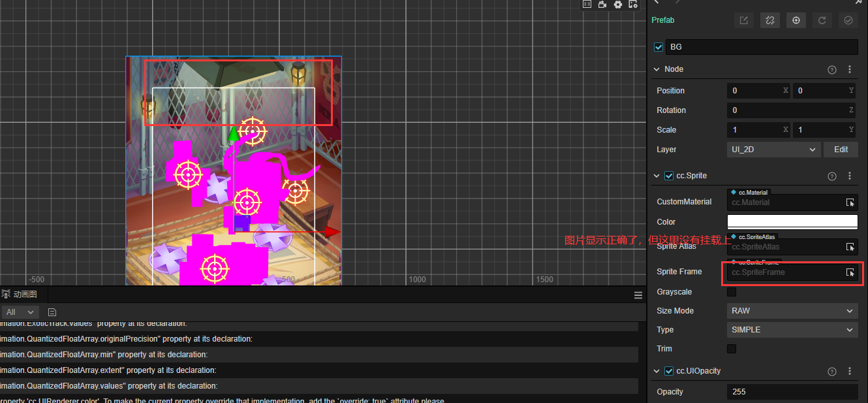This screenshot has width=868, height=403.
Task: Toggle the reference image icon in viewport toolbar
Action: (587, 5)
